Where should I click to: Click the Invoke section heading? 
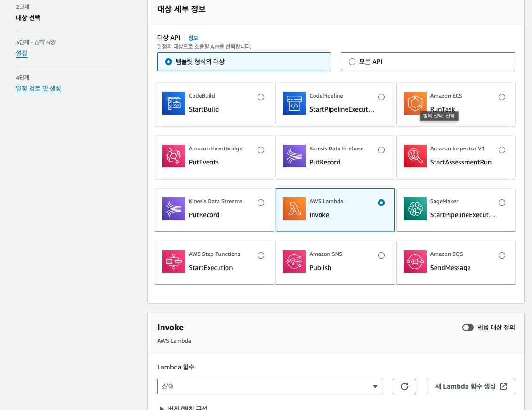(x=170, y=328)
